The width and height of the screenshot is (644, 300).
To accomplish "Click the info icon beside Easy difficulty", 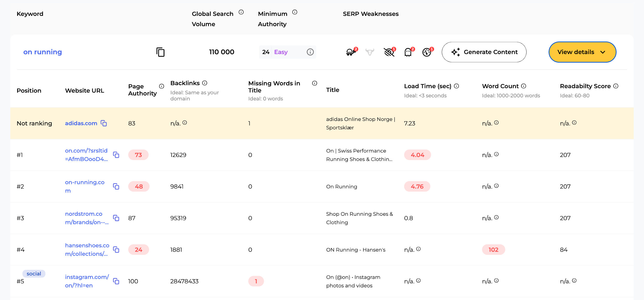I will click(x=310, y=52).
